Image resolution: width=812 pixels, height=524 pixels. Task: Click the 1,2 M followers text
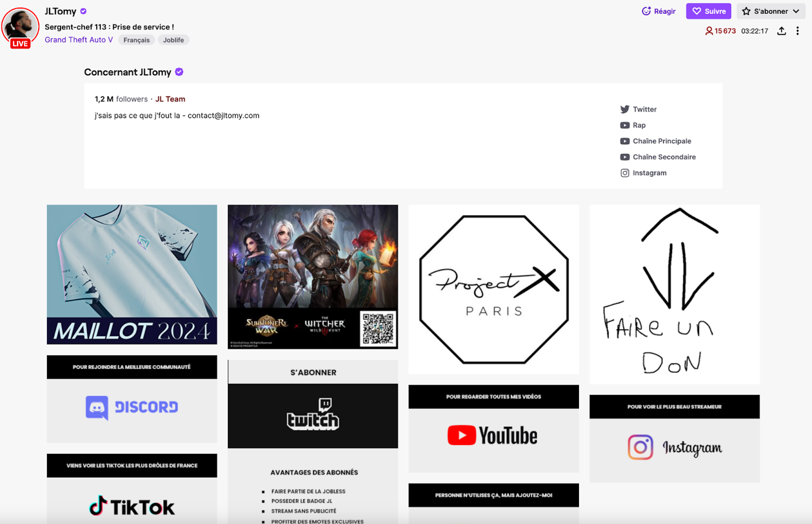pyautogui.click(x=121, y=99)
